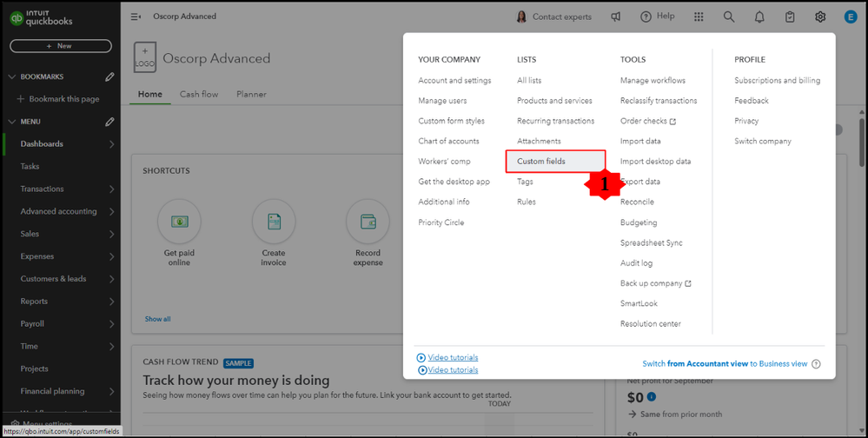The width and height of the screenshot is (868, 438).
Task: Click the Create invoice shortcut icon
Action: point(274,222)
